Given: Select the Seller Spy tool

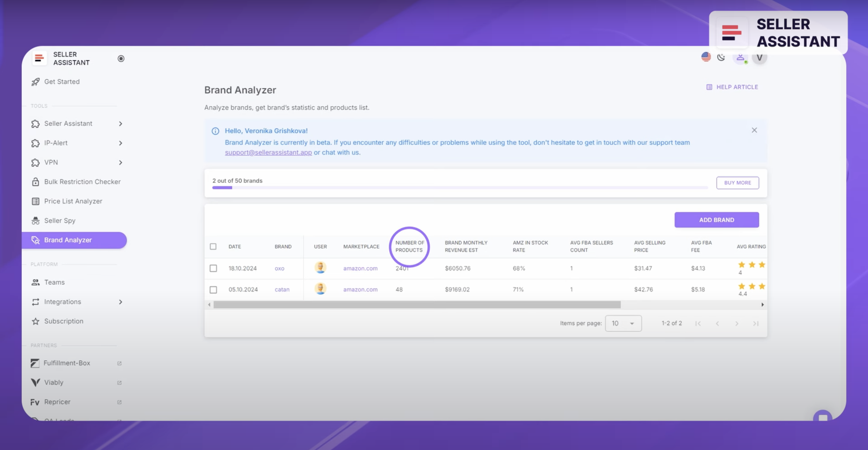Looking at the screenshot, I should pyautogui.click(x=60, y=220).
